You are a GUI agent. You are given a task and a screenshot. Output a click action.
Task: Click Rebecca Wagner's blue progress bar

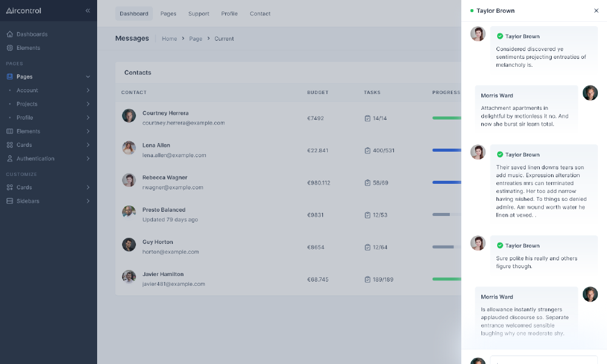click(x=447, y=183)
